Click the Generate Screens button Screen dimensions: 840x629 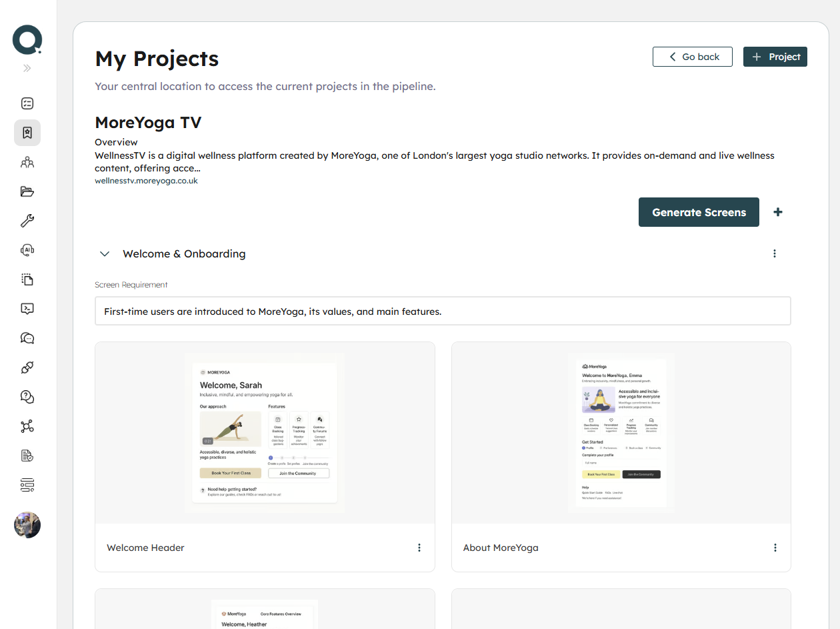point(699,212)
